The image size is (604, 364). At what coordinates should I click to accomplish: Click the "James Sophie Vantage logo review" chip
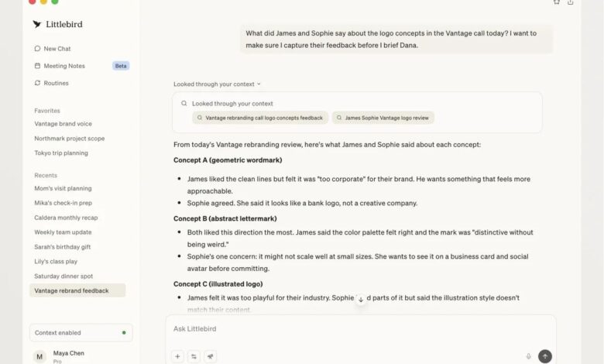pyautogui.click(x=383, y=118)
